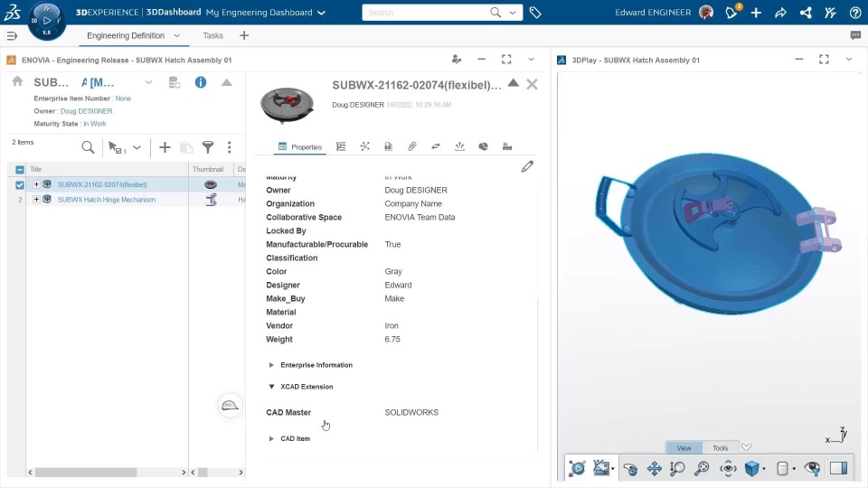Switch to the Tasks tab
Screen dimensions: 868x488
(x=212, y=35)
